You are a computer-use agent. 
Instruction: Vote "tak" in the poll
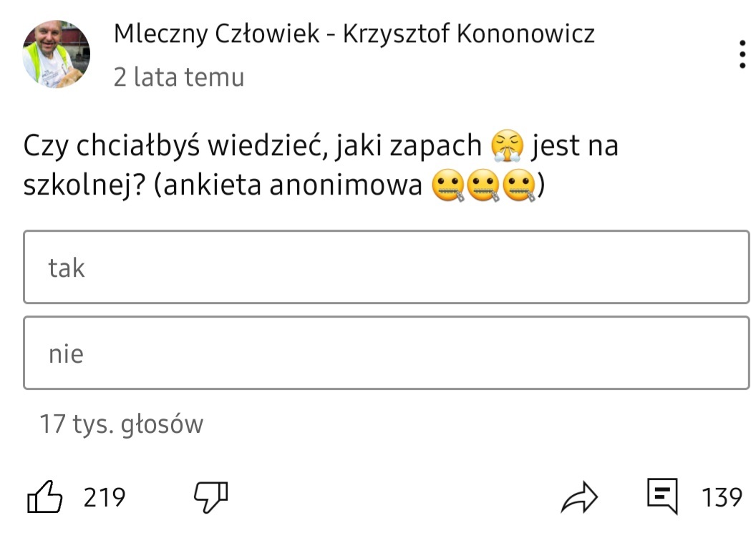(386, 268)
